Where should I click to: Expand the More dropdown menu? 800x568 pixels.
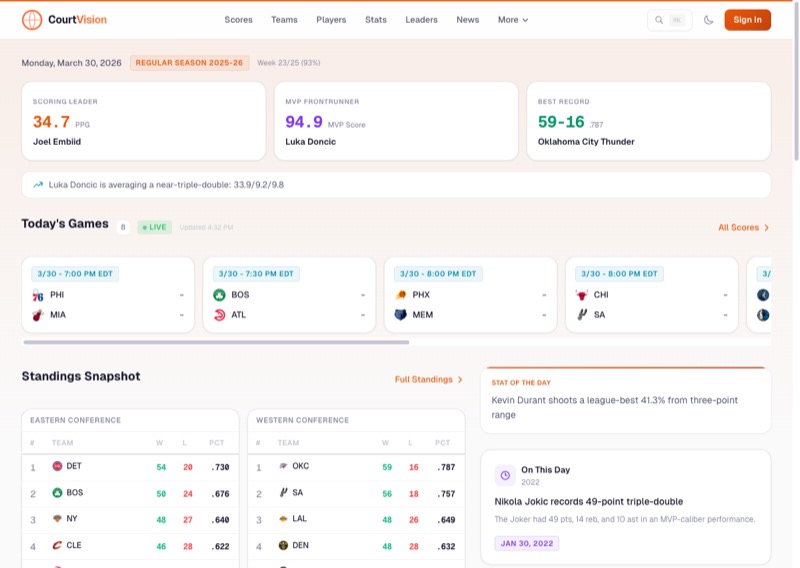tap(513, 20)
